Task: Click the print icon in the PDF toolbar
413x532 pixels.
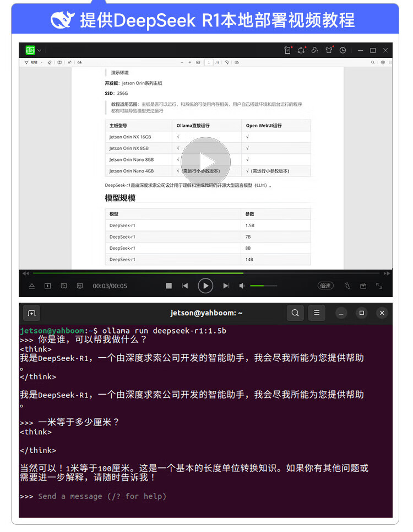Action: click(383, 62)
